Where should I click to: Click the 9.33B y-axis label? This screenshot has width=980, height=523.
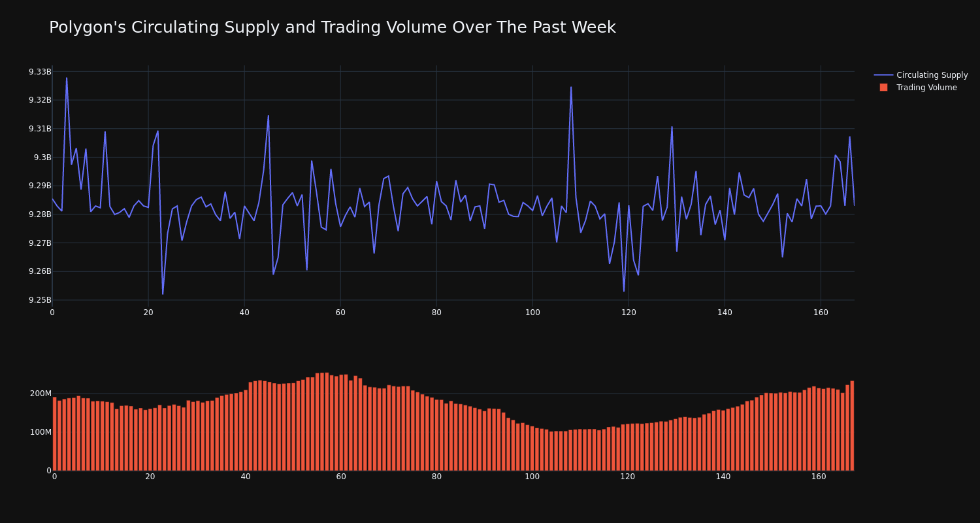40,72
